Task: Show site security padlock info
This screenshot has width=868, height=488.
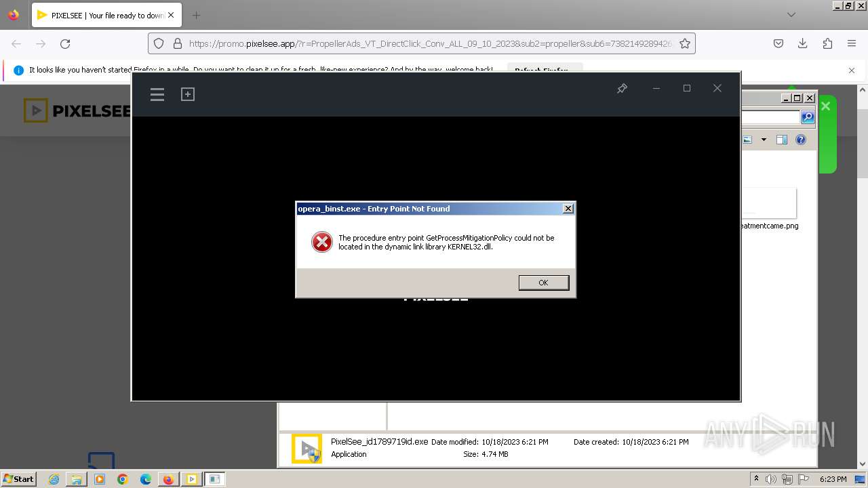Action: click(177, 43)
